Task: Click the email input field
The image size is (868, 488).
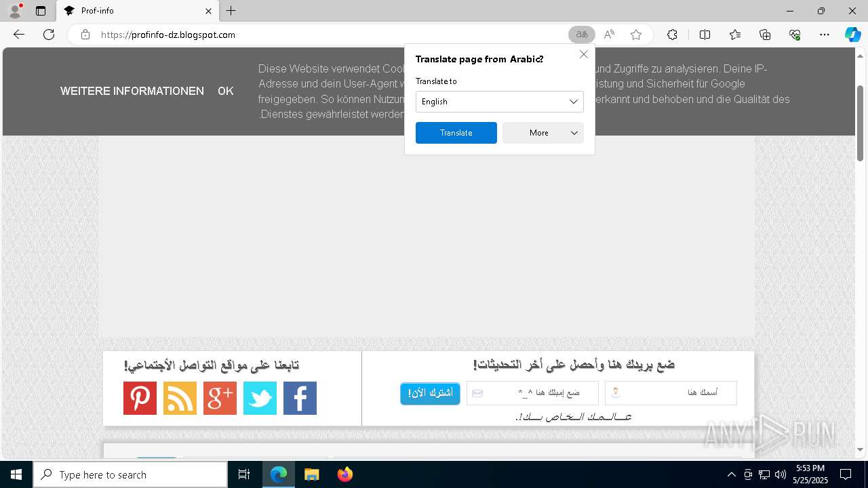Action: (532, 393)
